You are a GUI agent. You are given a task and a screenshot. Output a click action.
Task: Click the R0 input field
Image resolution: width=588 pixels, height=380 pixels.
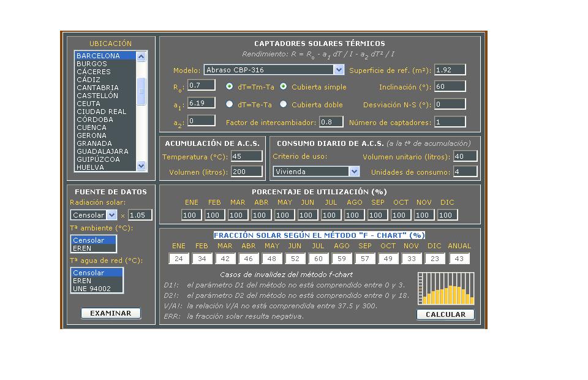tap(202, 85)
